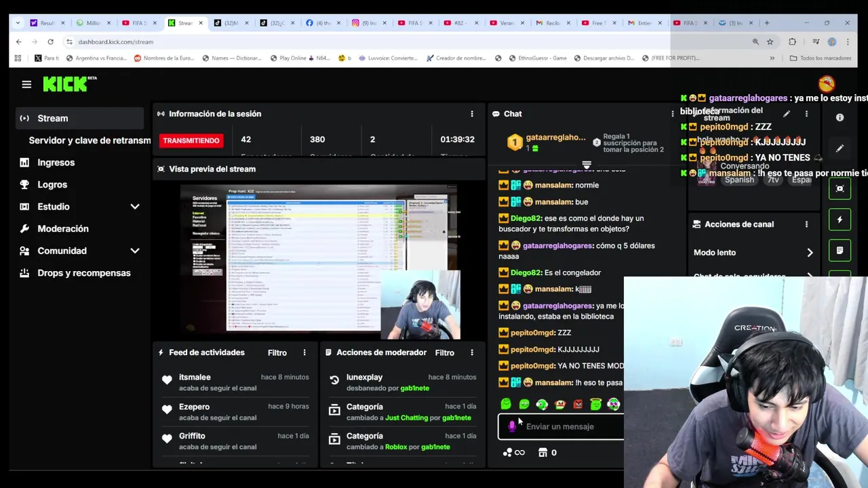The width and height of the screenshot is (868, 488).
Task: Open Acciones de canal three-dot menu
Action: point(806,224)
